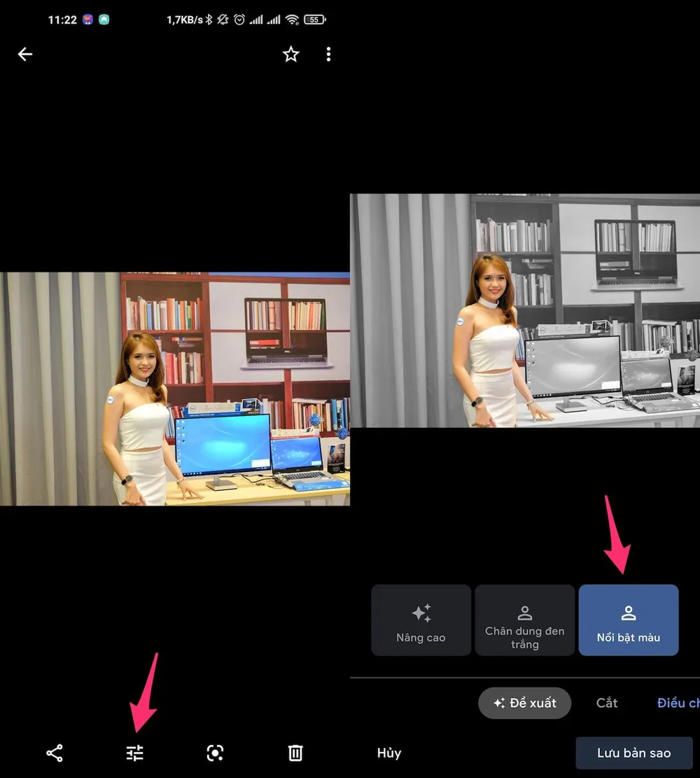This screenshot has width=700, height=778.
Task: Open the alarm icon in the status bar
Action: click(x=239, y=20)
